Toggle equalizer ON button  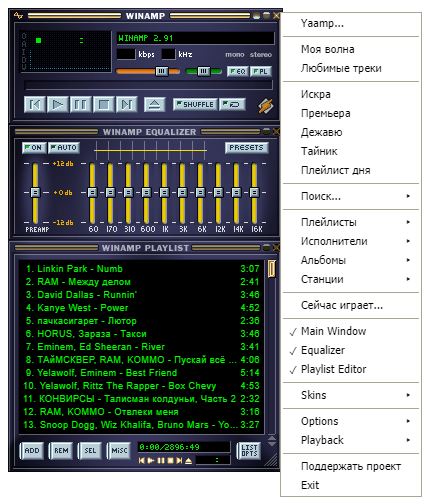pos(34,148)
